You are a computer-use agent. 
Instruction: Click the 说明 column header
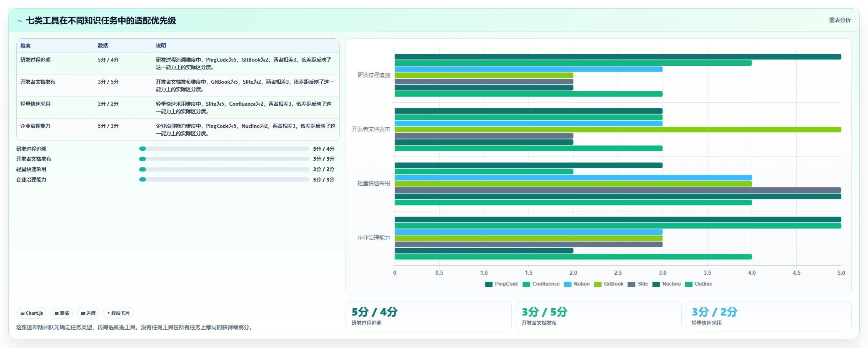[161, 46]
